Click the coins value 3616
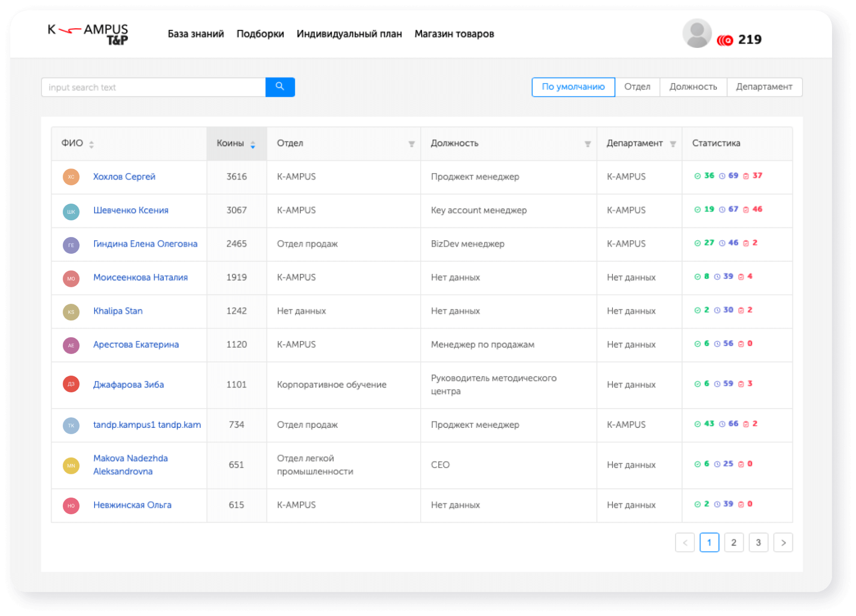This screenshot has width=856, height=616. click(x=237, y=177)
